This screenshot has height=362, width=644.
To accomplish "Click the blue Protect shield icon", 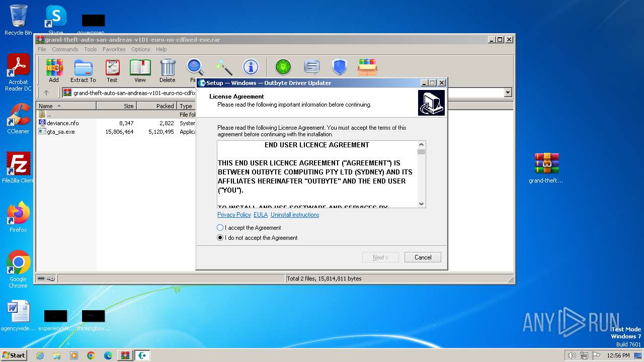I will 340,67.
